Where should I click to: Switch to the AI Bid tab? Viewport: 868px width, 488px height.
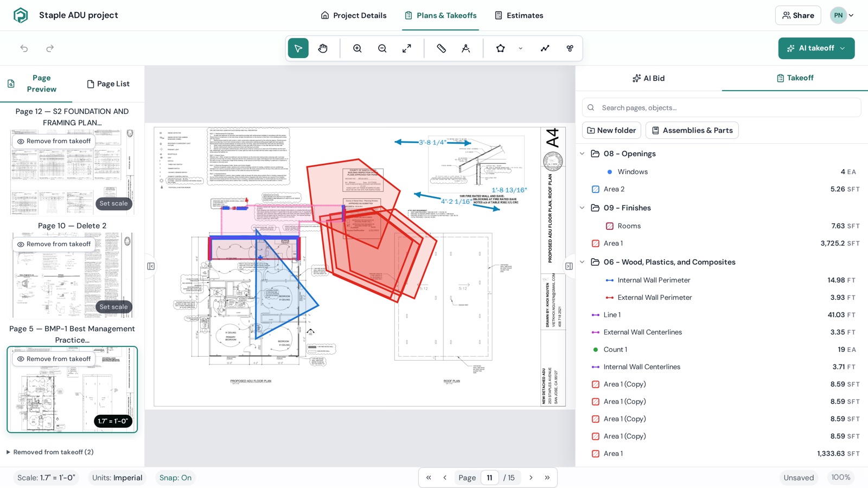(x=648, y=78)
